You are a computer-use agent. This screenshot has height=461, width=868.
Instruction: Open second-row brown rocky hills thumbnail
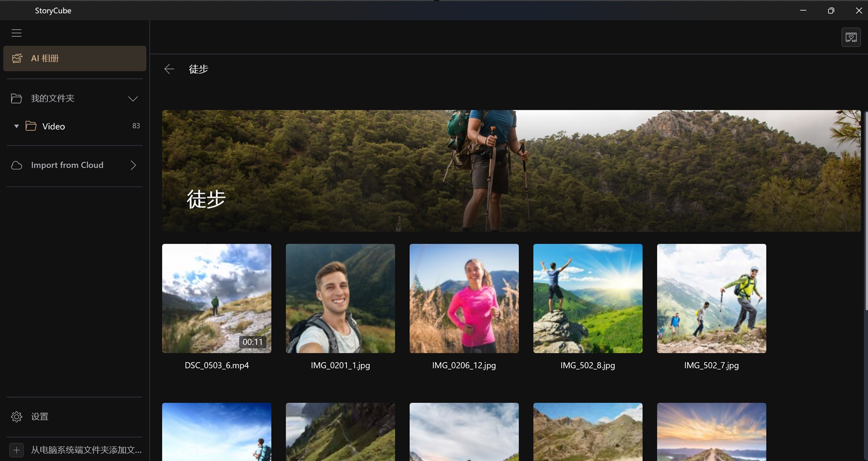[588, 432]
